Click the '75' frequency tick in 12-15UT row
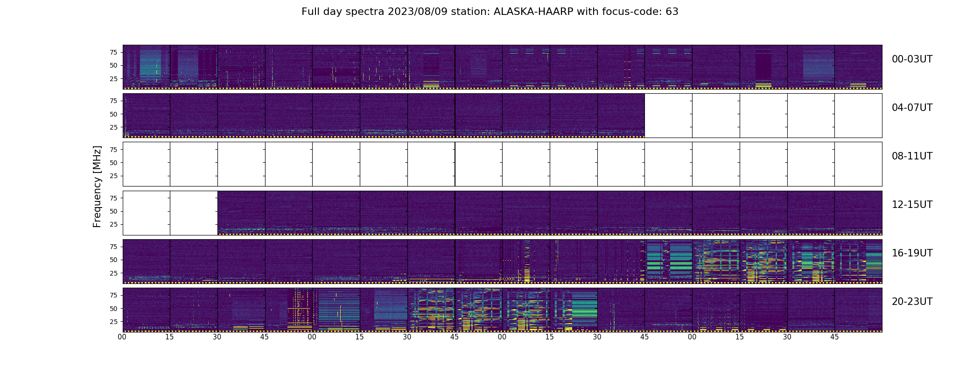Screen dimensions: 980x373 coord(113,198)
